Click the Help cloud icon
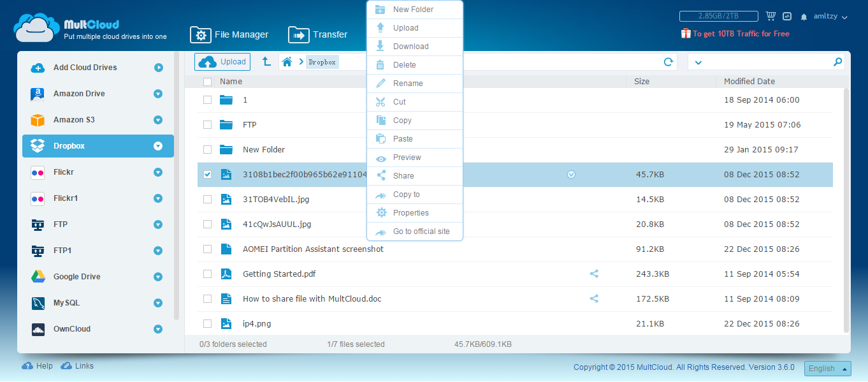 [27, 366]
